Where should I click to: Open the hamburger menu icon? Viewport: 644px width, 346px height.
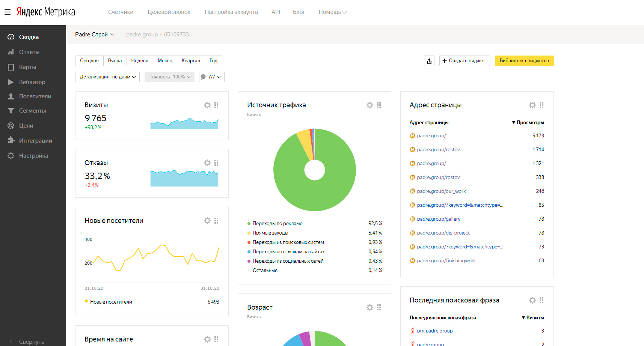tap(8, 12)
